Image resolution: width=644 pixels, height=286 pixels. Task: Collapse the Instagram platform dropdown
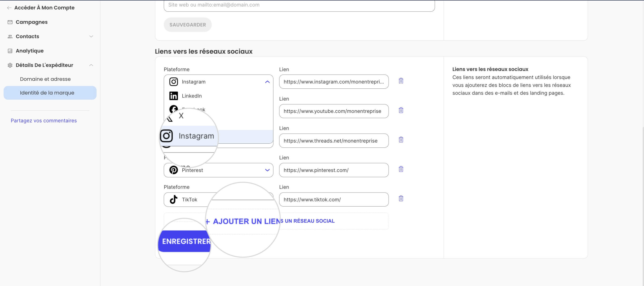(267, 82)
